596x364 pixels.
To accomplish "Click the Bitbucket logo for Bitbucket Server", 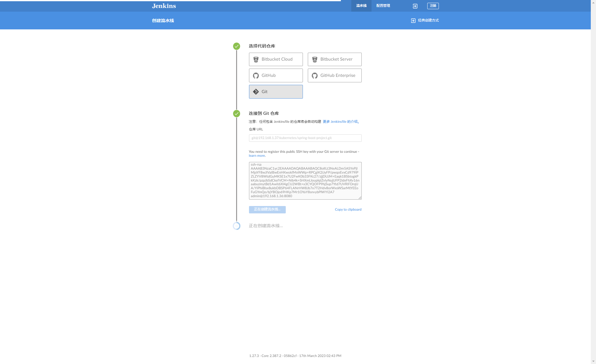I will coord(315,59).
